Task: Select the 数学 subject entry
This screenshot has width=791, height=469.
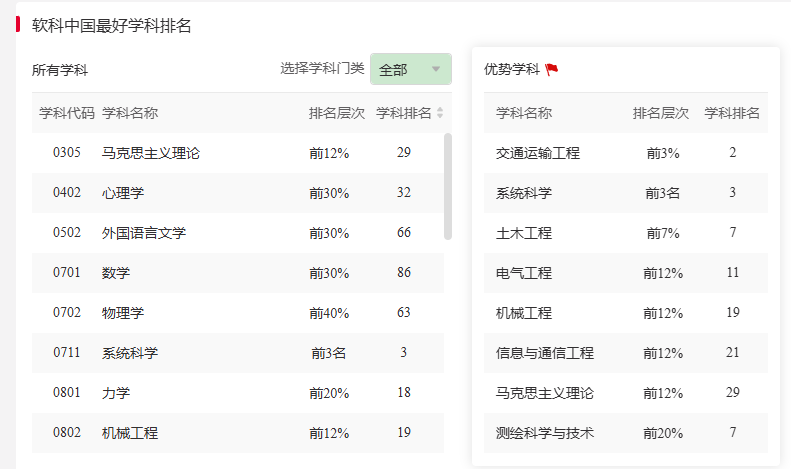Action: (116, 273)
